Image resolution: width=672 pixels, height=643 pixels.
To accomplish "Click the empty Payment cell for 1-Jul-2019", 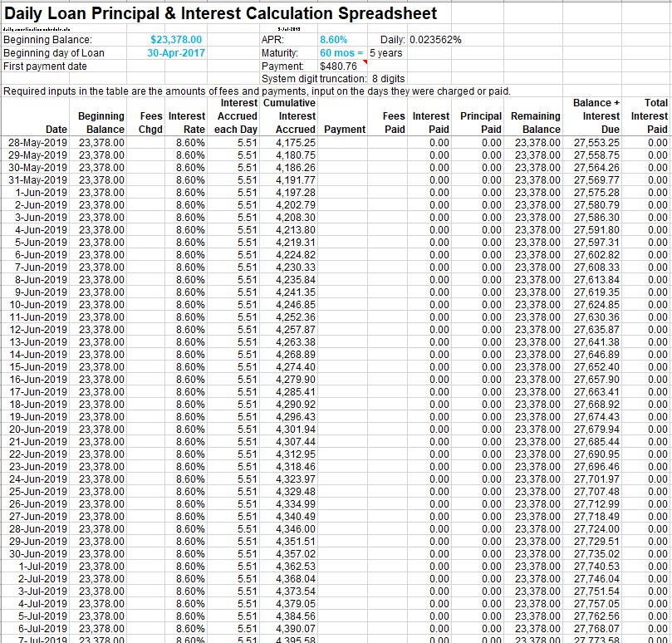I will 342,566.
